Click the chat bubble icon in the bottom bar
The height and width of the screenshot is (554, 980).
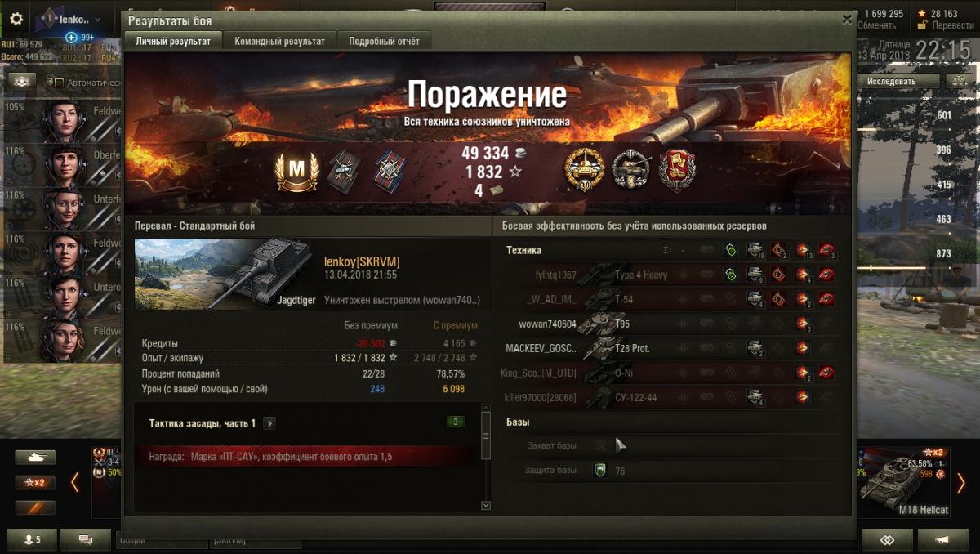click(x=85, y=539)
